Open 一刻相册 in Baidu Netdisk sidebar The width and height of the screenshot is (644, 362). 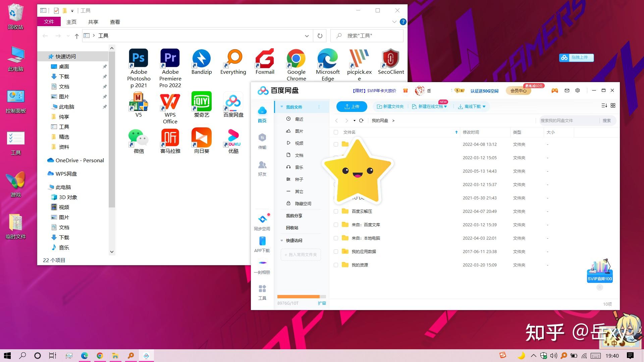(262, 267)
